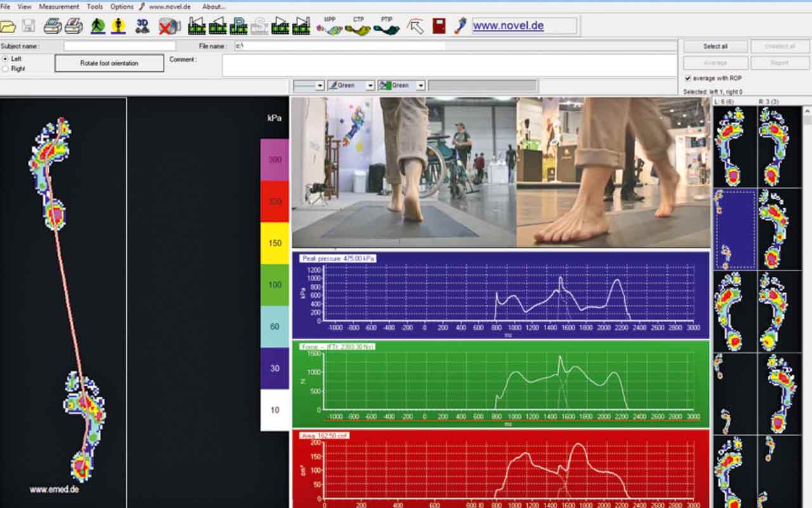Screen dimensions: 812x508
Task: Select the green walking figure icon
Action: (x=98, y=26)
